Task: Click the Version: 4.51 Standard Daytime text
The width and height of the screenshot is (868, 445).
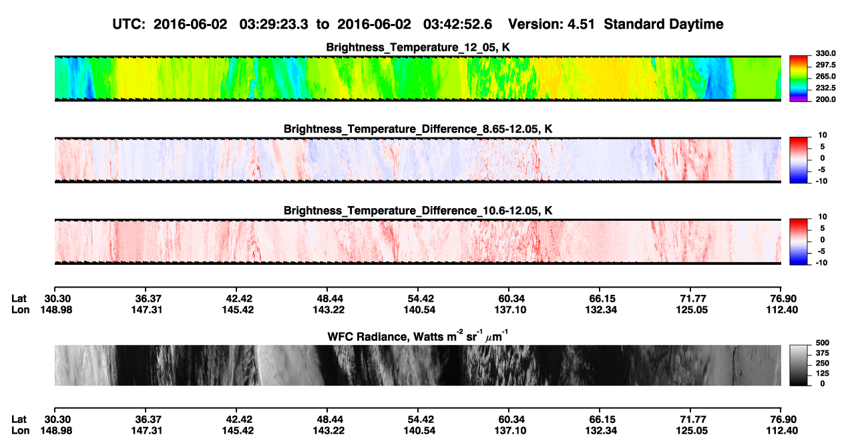Action: pos(616,24)
